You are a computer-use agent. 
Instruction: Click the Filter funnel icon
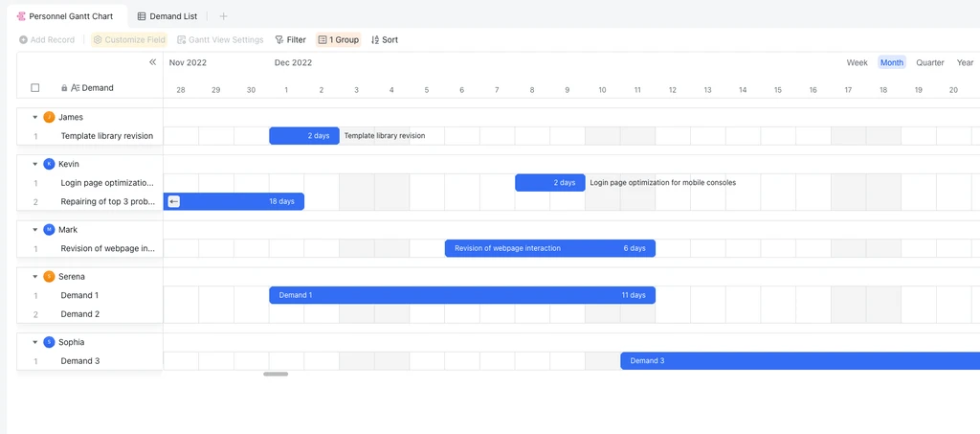[278, 40]
